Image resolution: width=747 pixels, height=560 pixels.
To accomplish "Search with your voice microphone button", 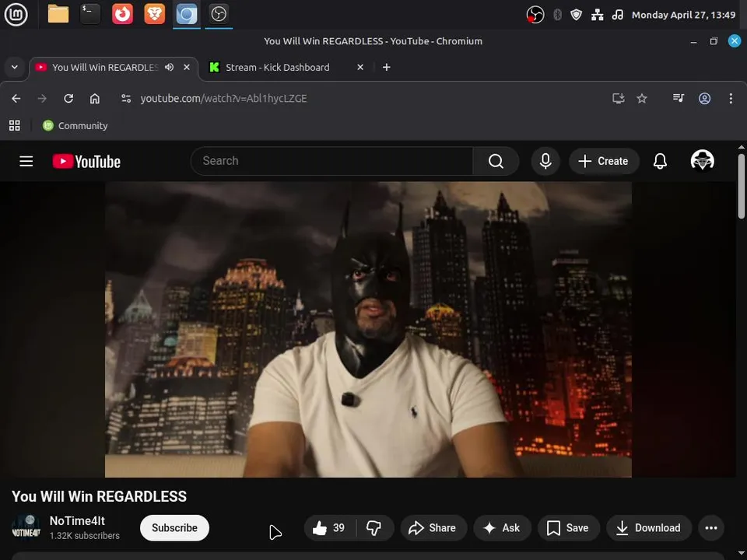I will [x=545, y=161].
